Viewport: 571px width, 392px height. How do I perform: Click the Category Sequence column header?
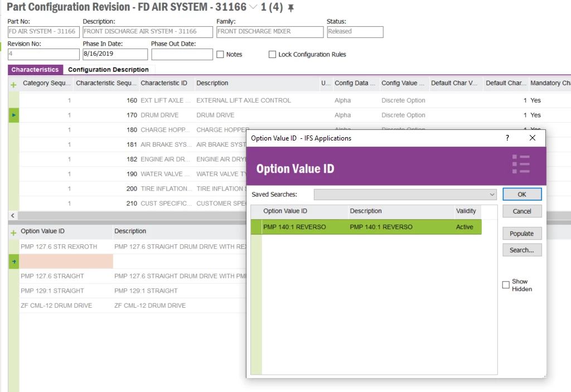pos(47,83)
